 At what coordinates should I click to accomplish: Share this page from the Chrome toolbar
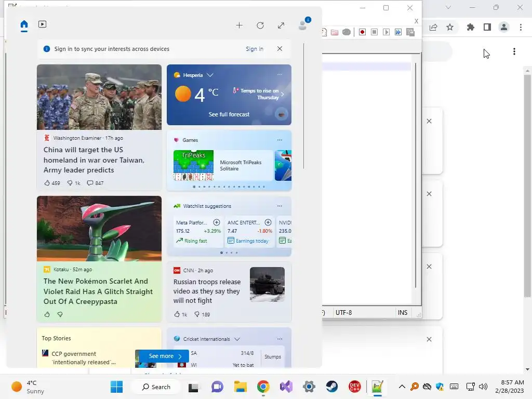(x=433, y=27)
